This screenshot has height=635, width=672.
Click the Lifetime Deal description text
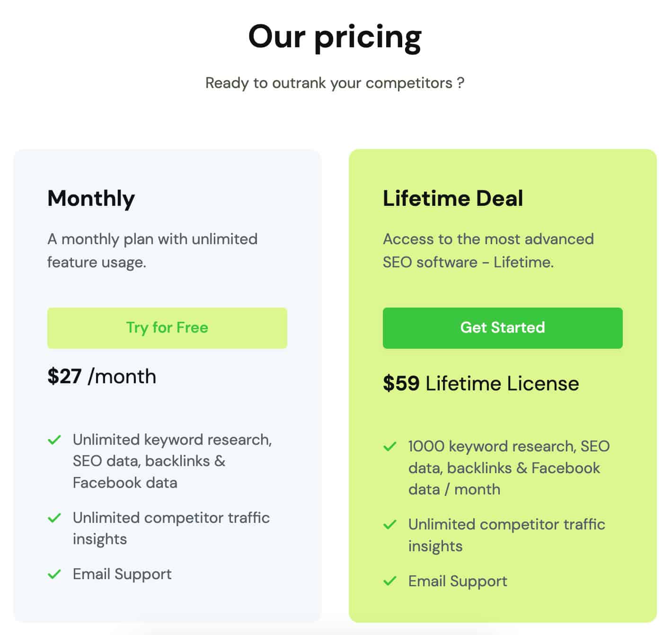488,250
